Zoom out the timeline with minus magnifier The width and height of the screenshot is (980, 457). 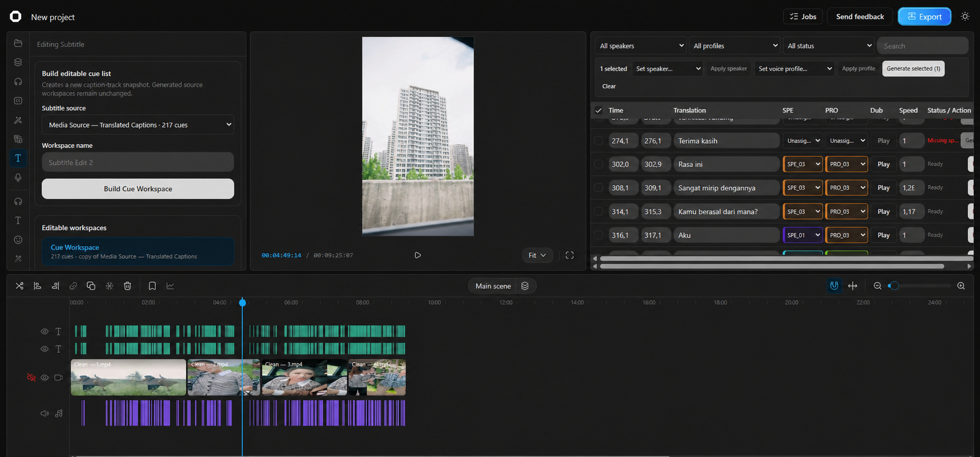pyautogui.click(x=878, y=286)
